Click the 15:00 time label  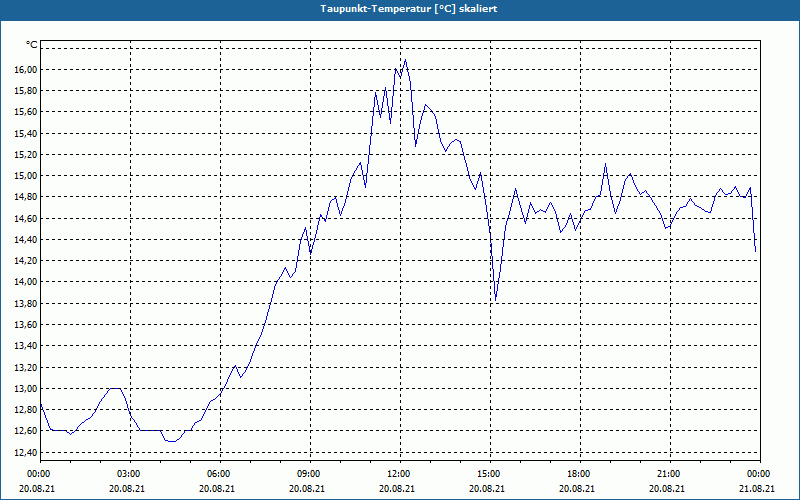490,474
